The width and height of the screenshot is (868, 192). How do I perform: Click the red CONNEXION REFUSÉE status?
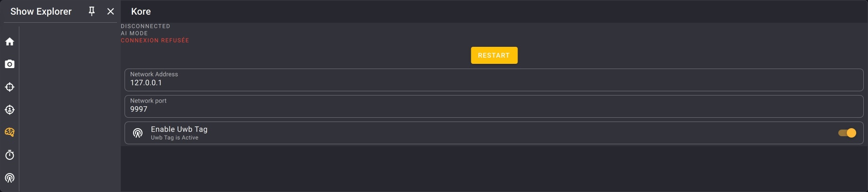coord(155,41)
